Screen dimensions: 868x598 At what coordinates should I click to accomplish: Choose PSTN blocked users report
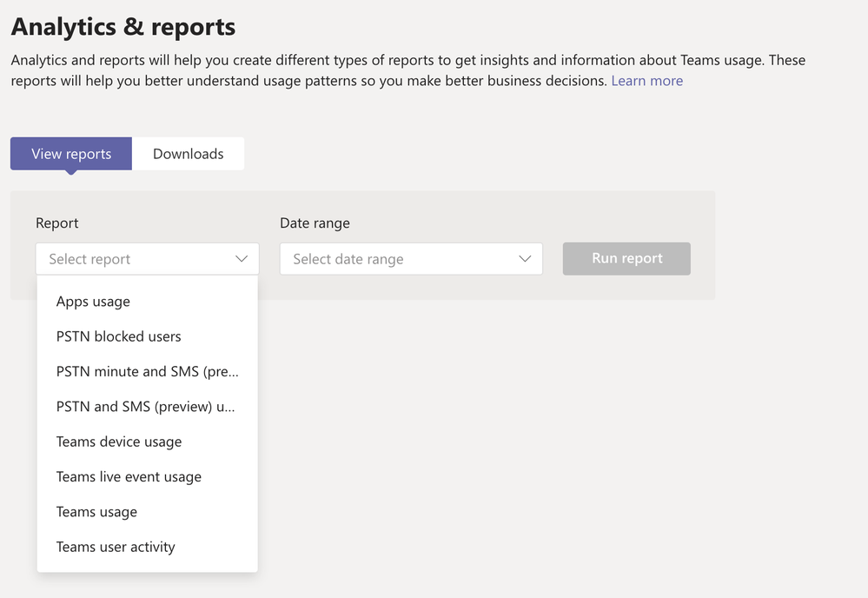pyautogui.click(x=118, y=336)
